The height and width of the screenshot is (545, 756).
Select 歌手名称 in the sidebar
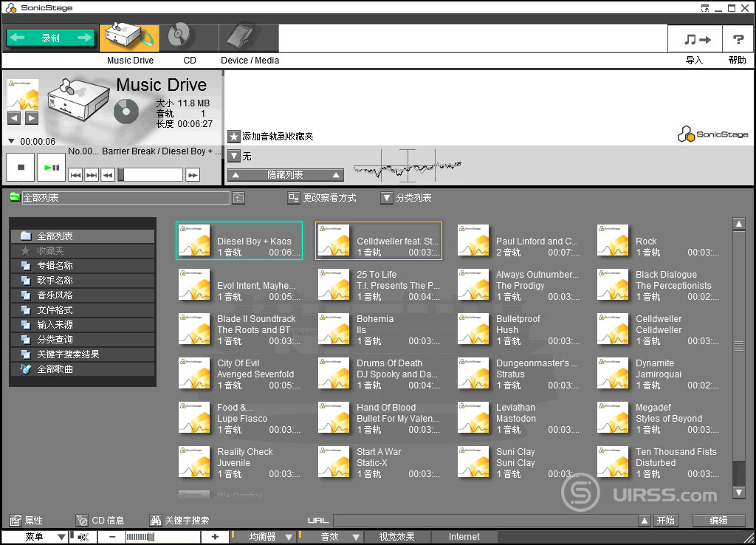[83, 280]
